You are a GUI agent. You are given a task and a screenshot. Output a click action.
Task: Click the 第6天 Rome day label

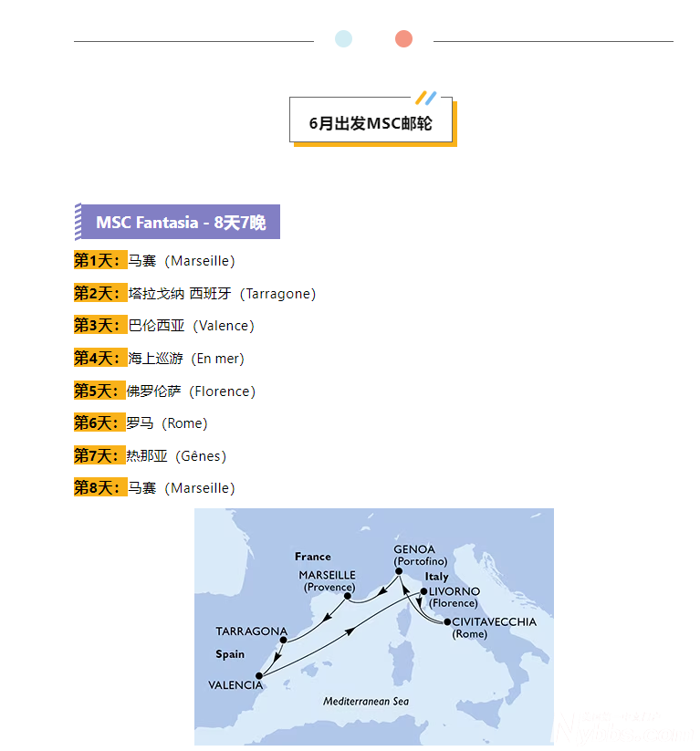pyautogui.click(x=99, y=423)
